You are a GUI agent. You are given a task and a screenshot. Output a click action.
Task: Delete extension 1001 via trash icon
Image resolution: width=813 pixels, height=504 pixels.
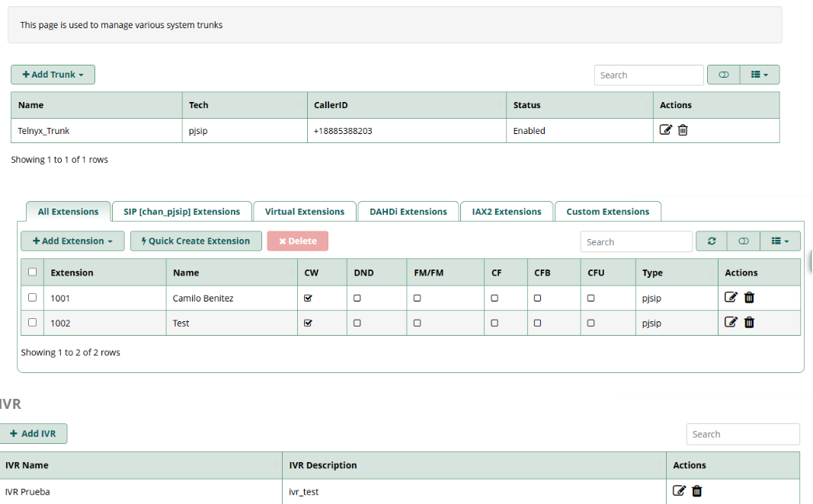point(749,298)
